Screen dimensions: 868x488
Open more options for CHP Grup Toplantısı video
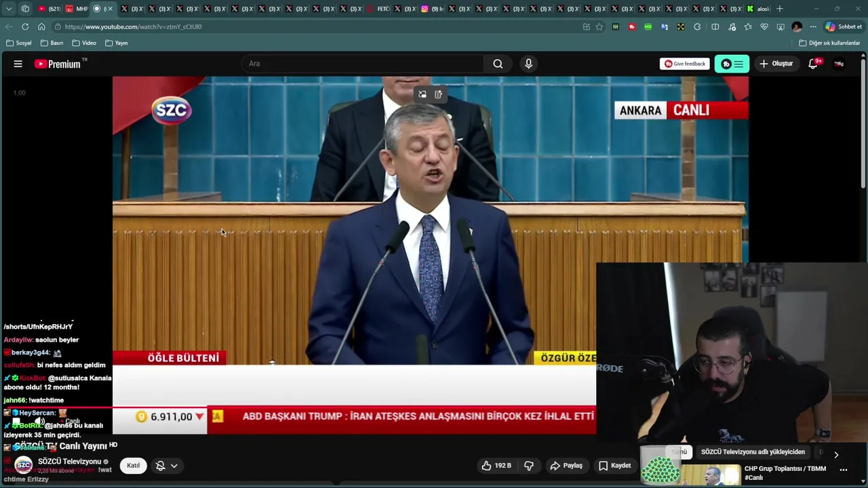pyautogui.click(x=844, y=469)
